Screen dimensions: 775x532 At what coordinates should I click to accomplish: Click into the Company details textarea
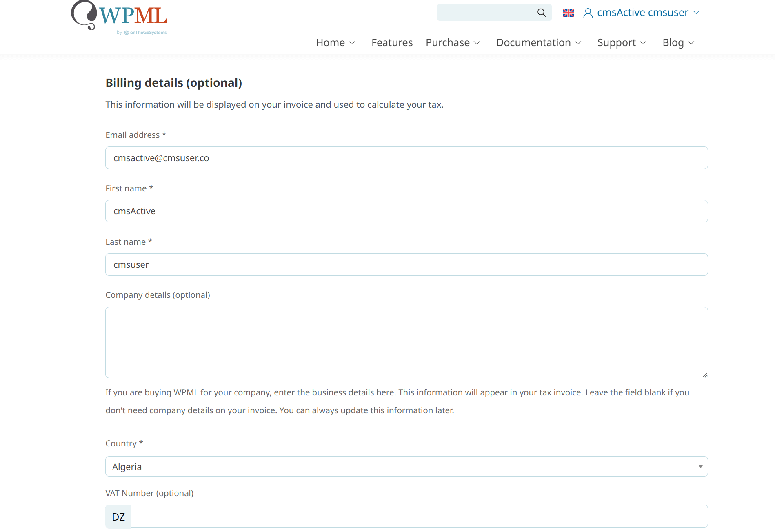click(406, 342)
